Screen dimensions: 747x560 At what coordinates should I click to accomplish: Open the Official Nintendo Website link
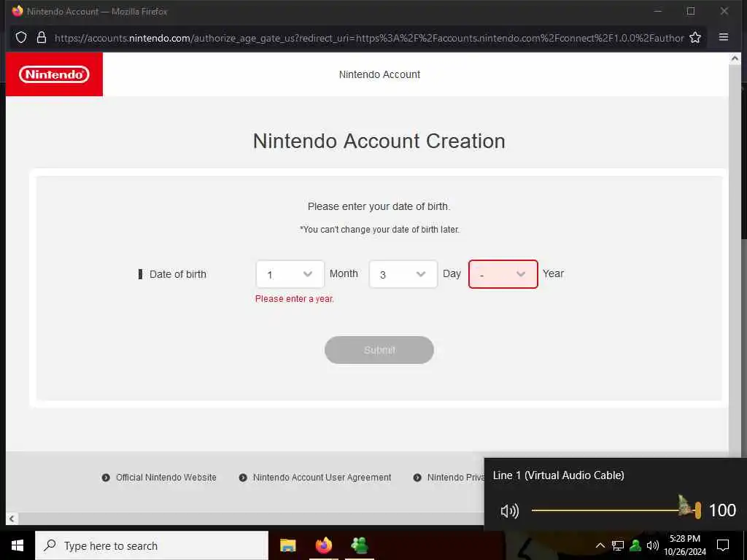tap(166, 477)
